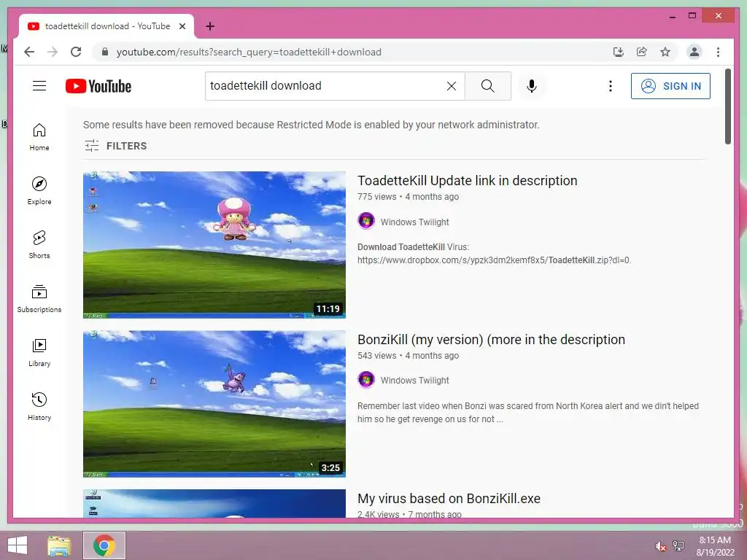
Task: Open the network tray icon
Action: (678, 545)
